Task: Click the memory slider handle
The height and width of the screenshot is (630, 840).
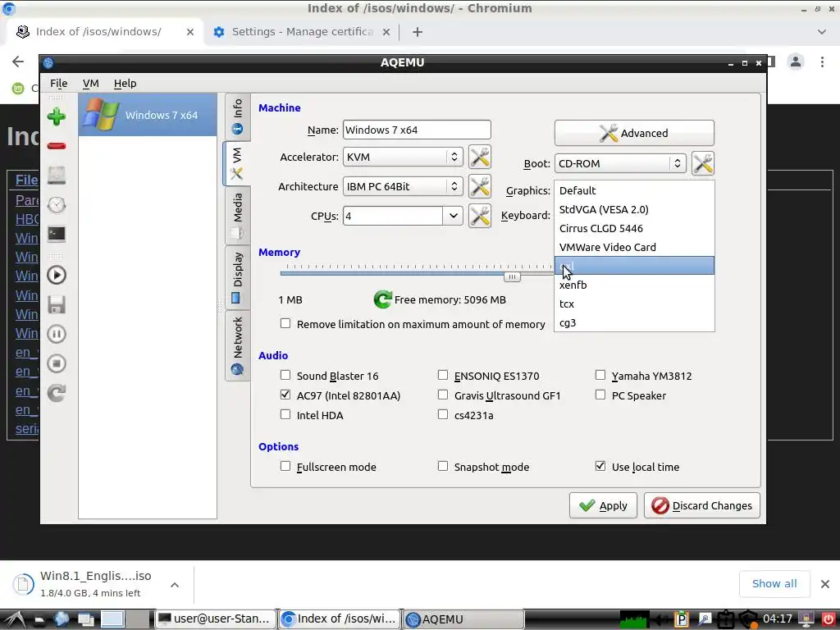Action: click(x=512, y=276)
